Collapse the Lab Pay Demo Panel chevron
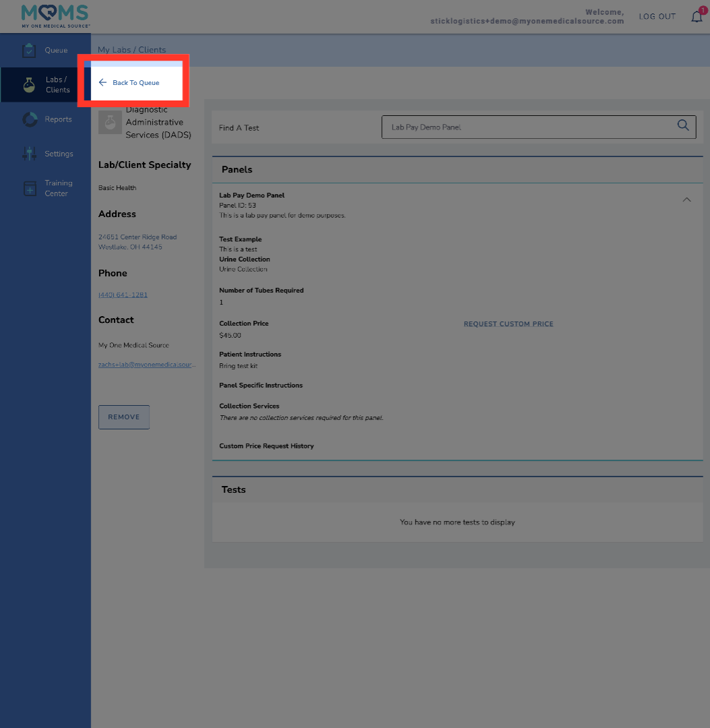Screen dimensions: 710x728 (686, 200)
